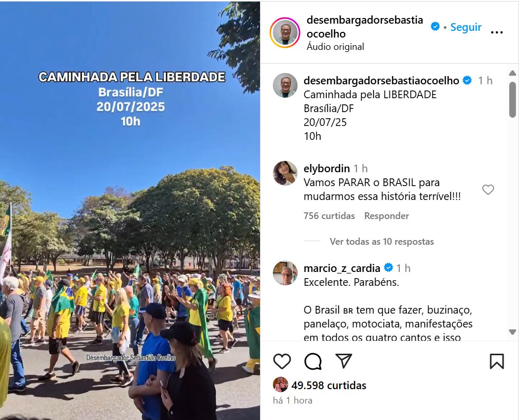
Task: Click the scrollbar down arrow in comments
Action: tap(512, 332)
